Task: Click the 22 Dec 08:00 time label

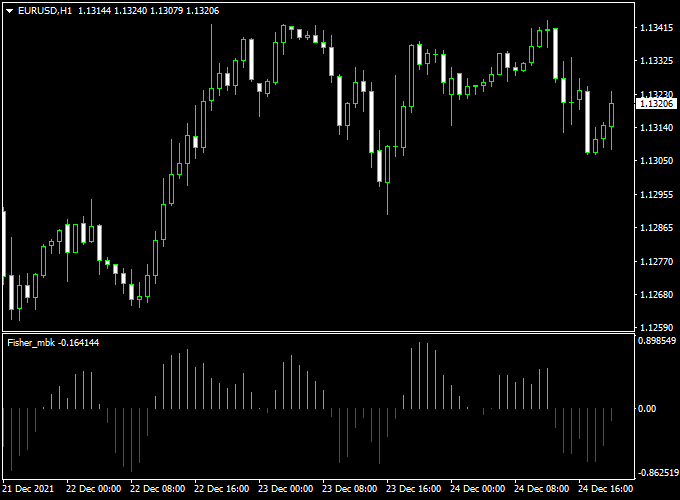Action: tap(157, 489)
